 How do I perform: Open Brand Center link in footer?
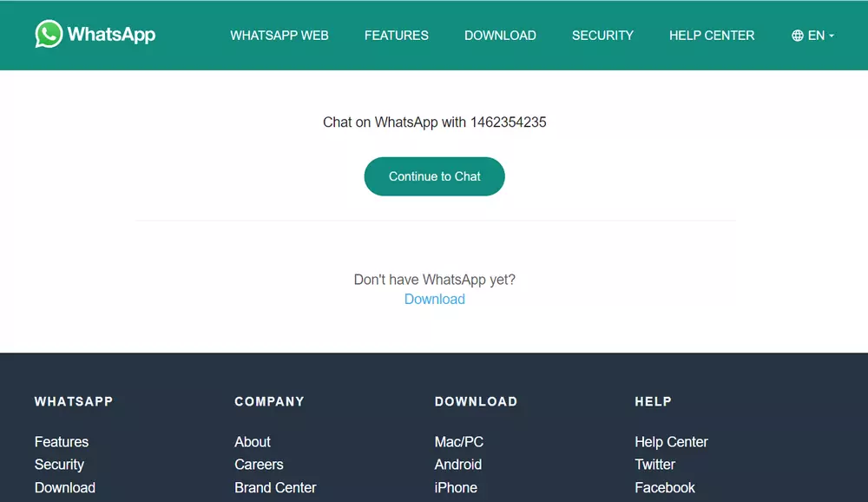275,487
